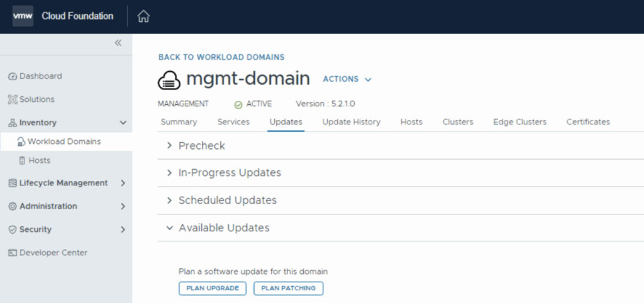Go back to Workload Domains link
The image size is (644, 303).
[x=221, y=57]
